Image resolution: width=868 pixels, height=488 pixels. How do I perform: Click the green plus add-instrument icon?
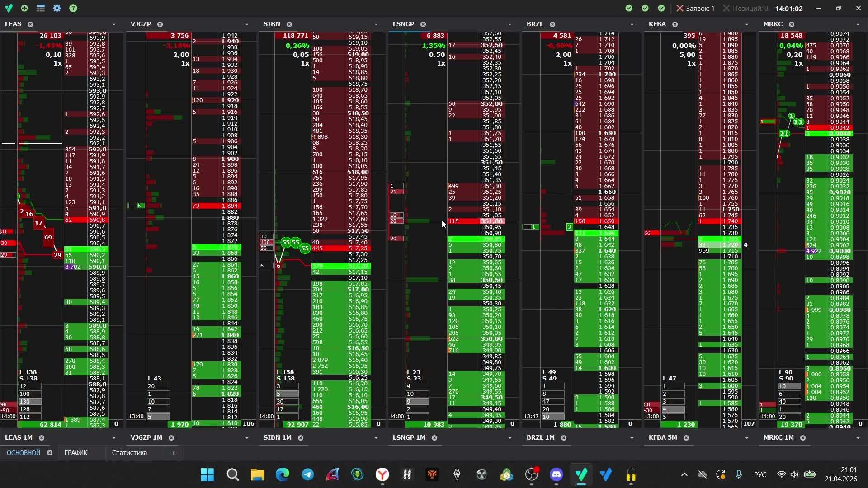[24, 8]
